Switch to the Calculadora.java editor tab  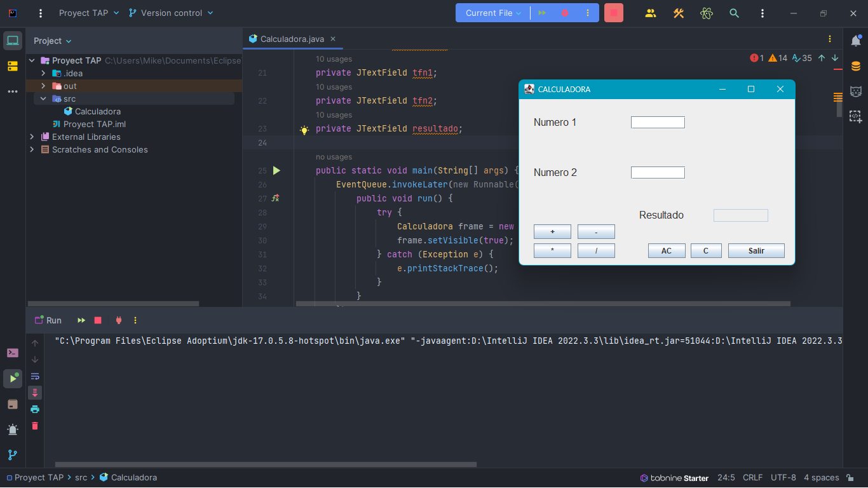coord(292,39)
